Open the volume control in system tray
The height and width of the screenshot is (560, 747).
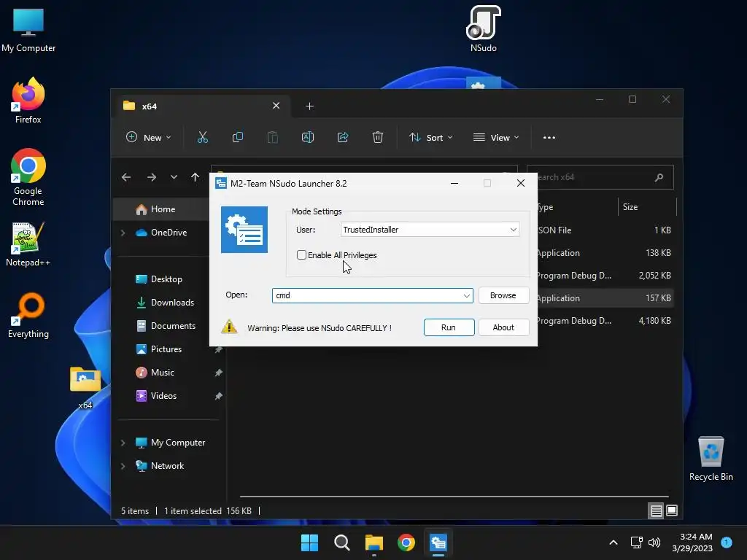click(x=654, y=542)
